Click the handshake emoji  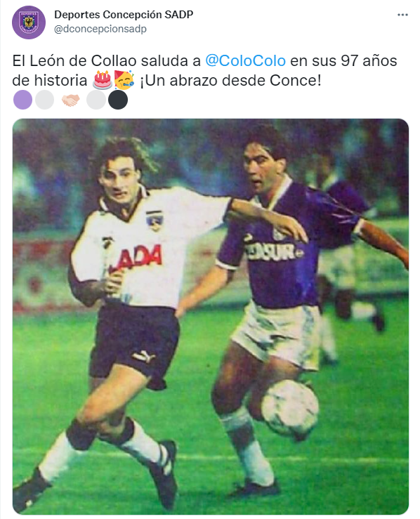(x=70, y=100)
